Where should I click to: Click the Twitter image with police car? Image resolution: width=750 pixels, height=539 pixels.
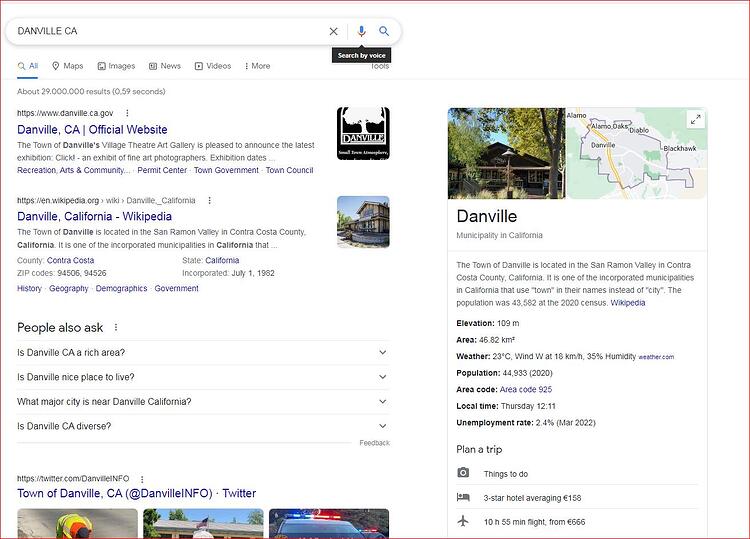(x=329, y=523)
